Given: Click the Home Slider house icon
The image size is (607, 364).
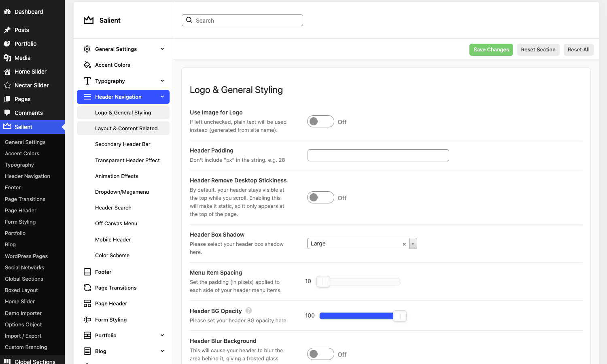Looking at the screenshot, I should click(x=7, y=72).
